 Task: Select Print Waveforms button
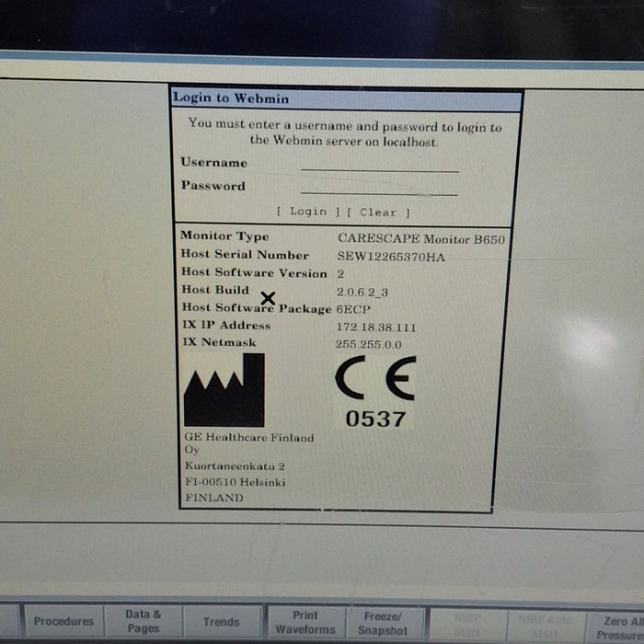tap(305, 622)
